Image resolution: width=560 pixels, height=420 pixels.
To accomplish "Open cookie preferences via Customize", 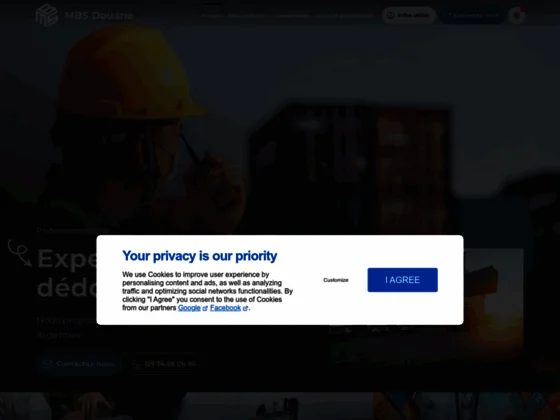I will point(336,280).
